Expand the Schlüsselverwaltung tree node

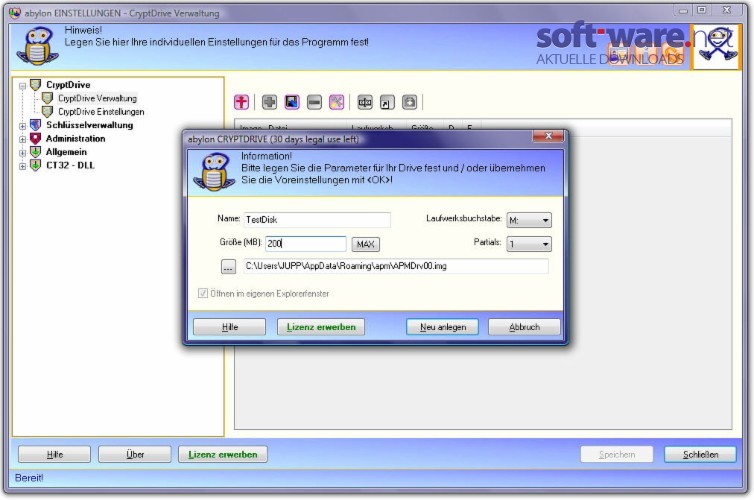click(22, 126)
